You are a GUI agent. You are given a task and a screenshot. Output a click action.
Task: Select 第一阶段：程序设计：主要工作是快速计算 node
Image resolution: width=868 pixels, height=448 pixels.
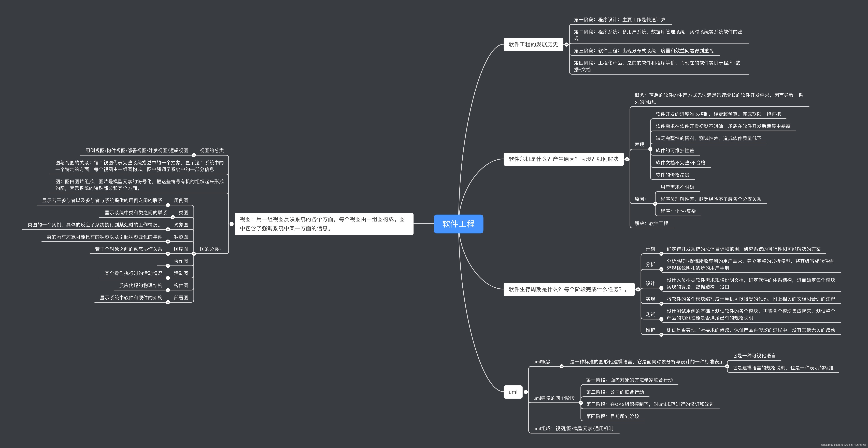click(620, 20)
